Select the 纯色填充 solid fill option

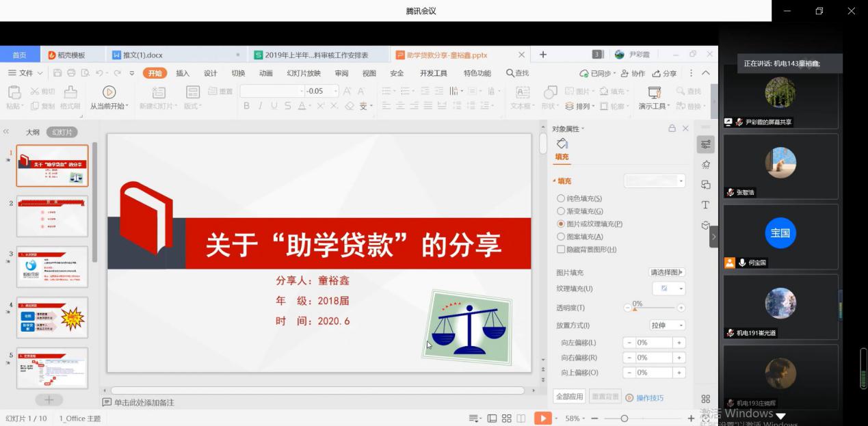click(x=561, y=199)
